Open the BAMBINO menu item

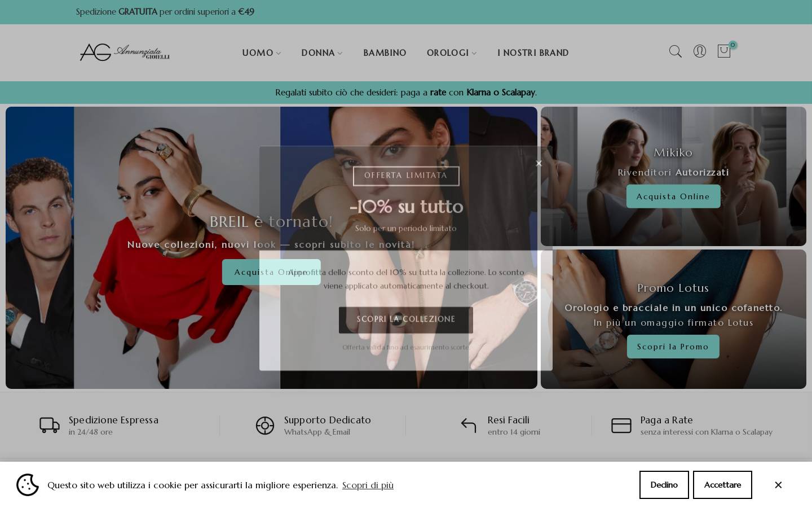pos(385,52)
